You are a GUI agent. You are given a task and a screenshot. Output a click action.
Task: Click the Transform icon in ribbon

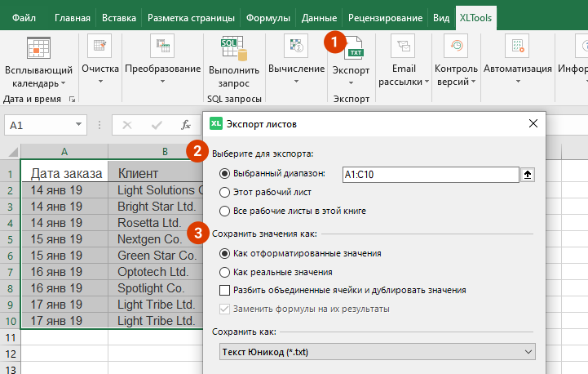162,47
